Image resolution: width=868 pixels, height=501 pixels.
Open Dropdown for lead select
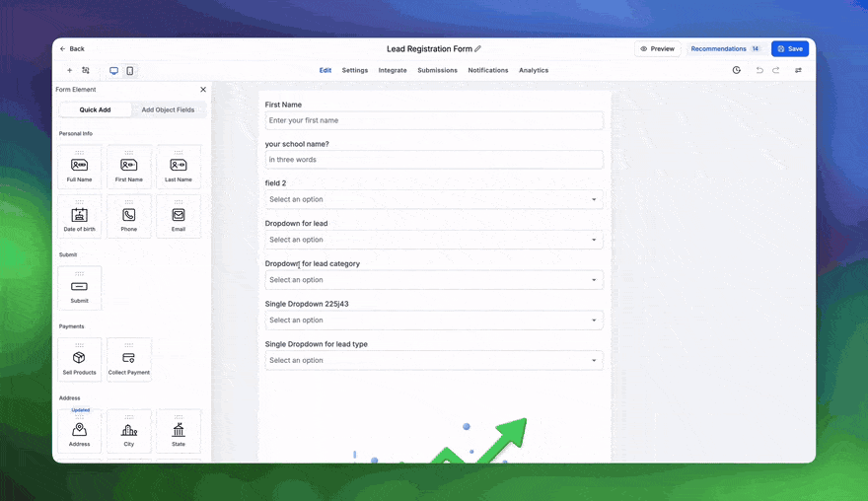(x=434, y=240)
